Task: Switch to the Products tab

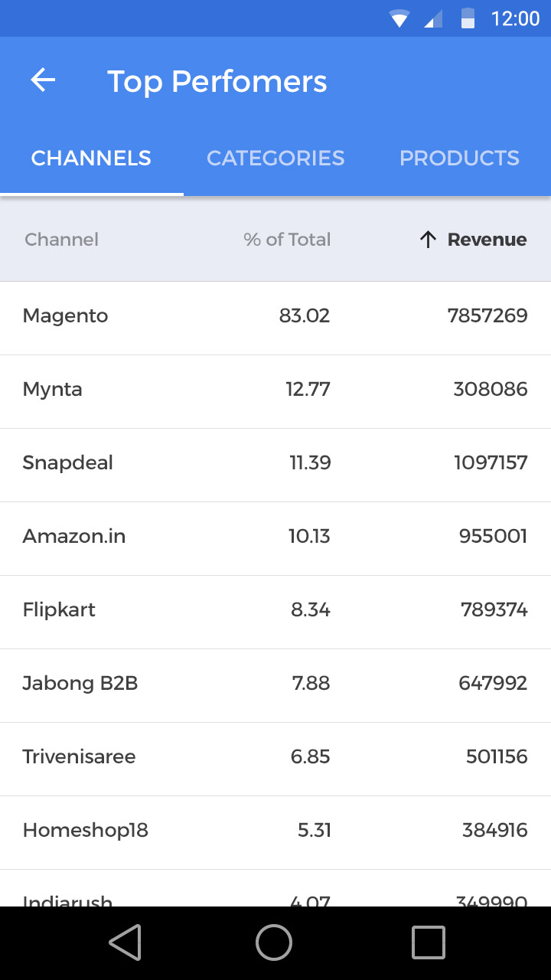Action: [x=459, y=158]
